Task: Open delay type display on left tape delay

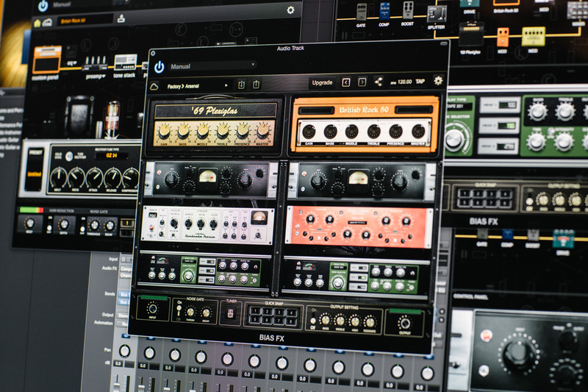Action: point(190,260)
